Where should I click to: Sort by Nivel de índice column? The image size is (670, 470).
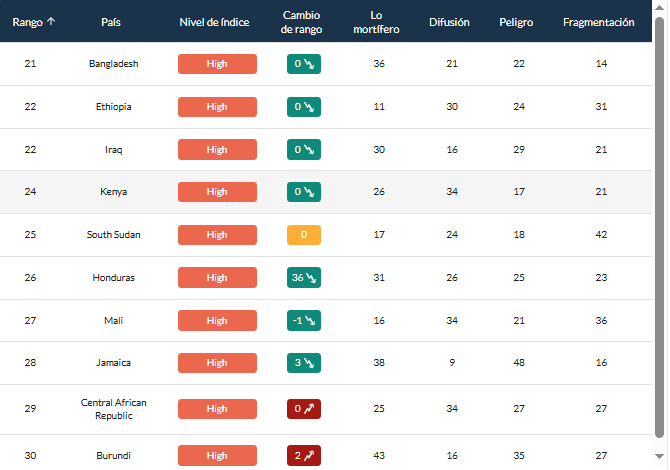tap(216, 22)
